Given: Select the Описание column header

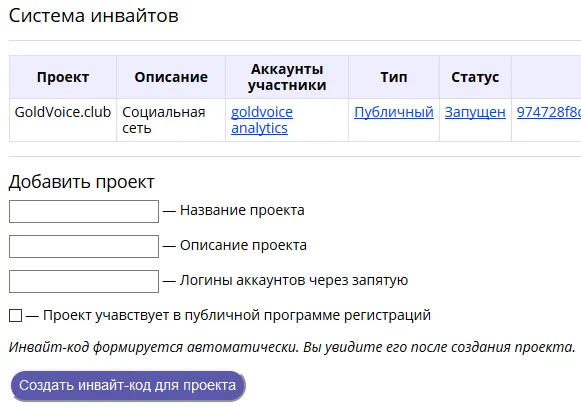Looking at the screenshot, I should [171, 77].
